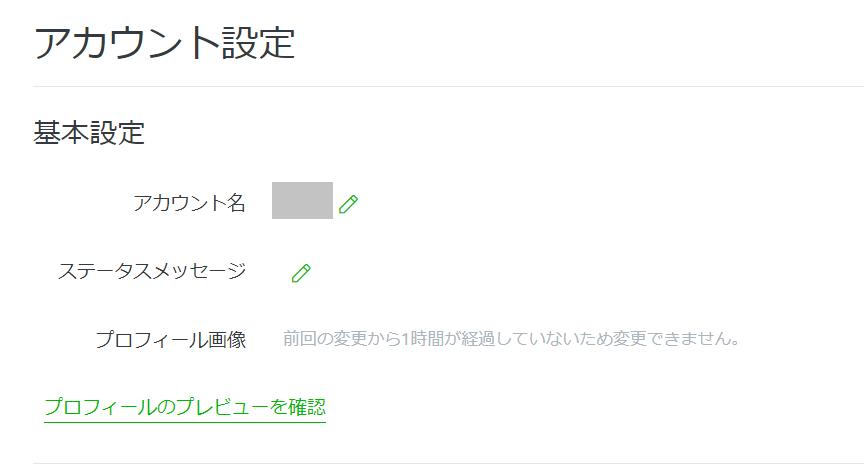Screen dimensions: 864x469
Task: Edit the status message using its green pencil
Action: [301, 273]
